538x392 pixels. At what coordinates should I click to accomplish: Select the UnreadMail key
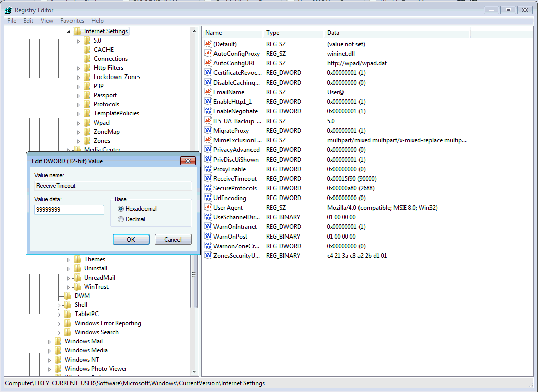tap(99, 278)
